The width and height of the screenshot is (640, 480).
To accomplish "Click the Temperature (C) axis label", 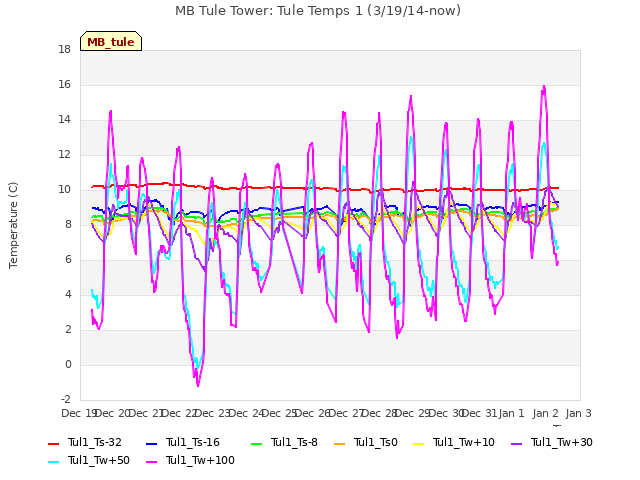I will [x=13, y=225].
